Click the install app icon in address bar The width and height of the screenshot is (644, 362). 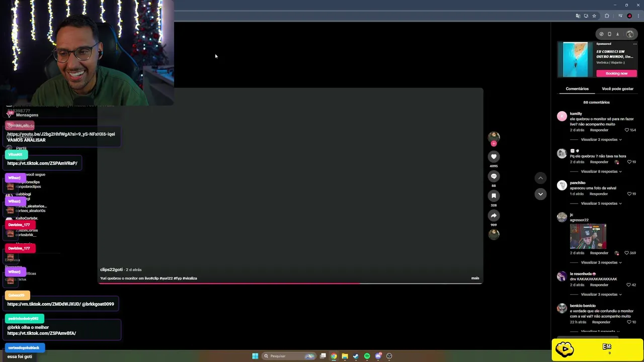coord(586,16)
